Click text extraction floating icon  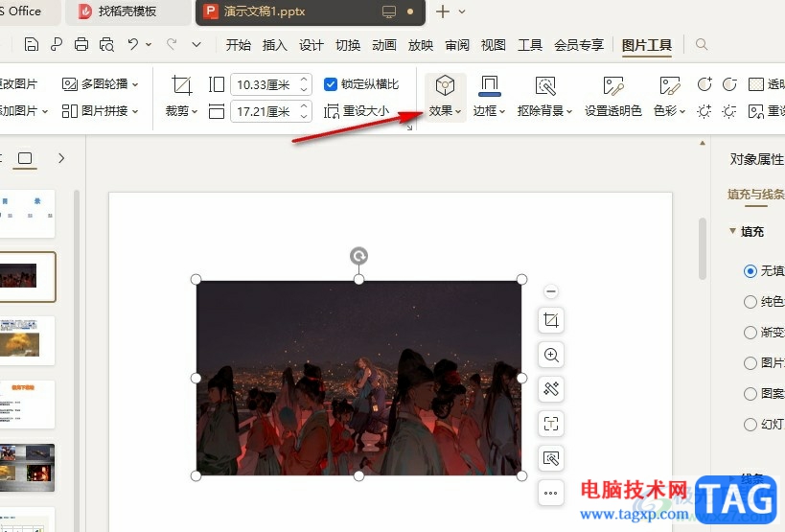tap(551, 424)
